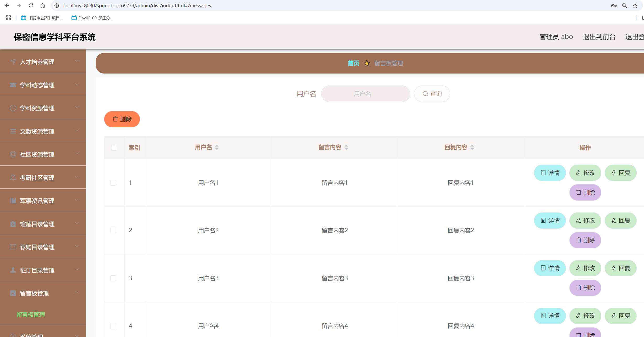Click the orange 删除 bulk delete button
Image resolution: width=644 pixels, height=337 pixels.
(x=122, y=119)
